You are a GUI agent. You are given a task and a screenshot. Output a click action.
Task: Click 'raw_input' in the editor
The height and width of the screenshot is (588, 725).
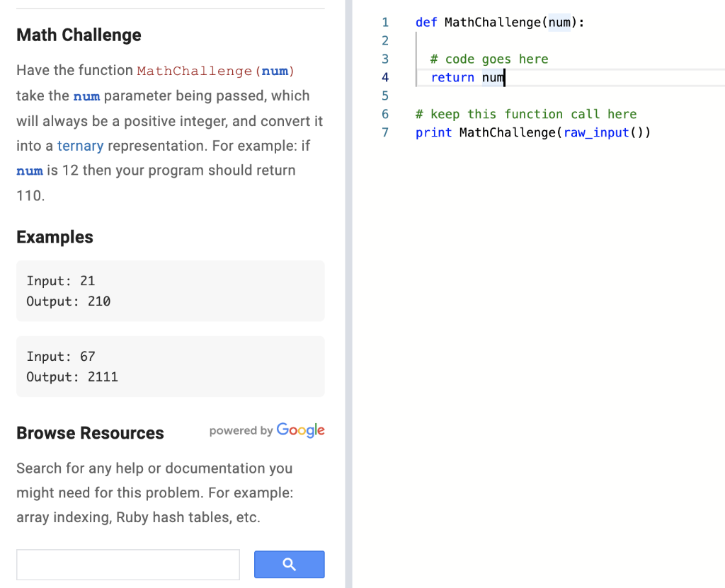(x=596, y=132)
